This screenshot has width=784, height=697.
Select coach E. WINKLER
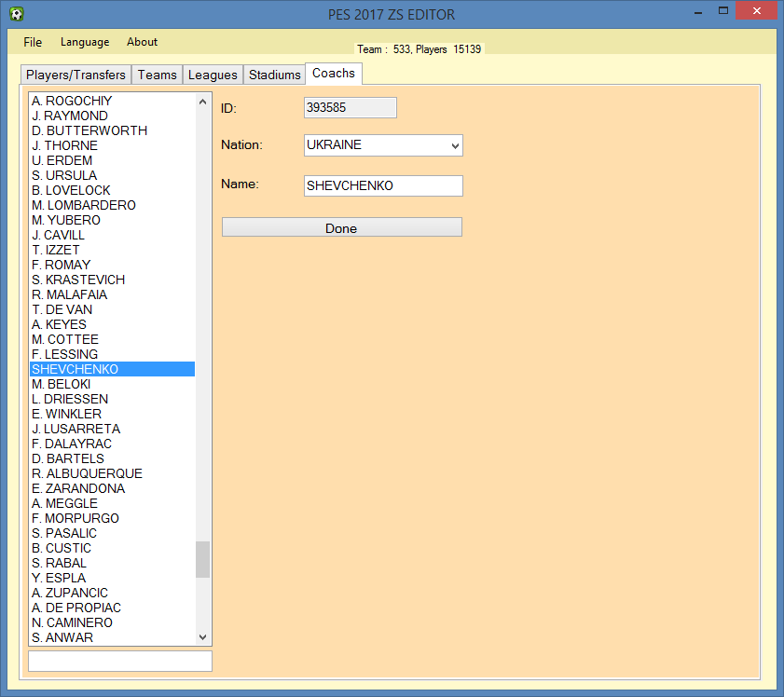point(112,415)
